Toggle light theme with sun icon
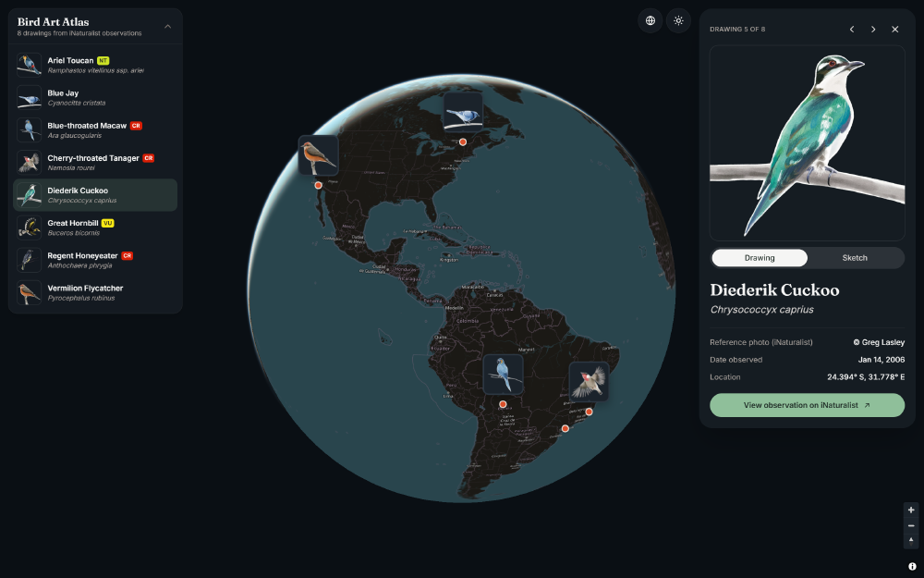Screen dimensions: 924x578 click(x=678, y=20)
